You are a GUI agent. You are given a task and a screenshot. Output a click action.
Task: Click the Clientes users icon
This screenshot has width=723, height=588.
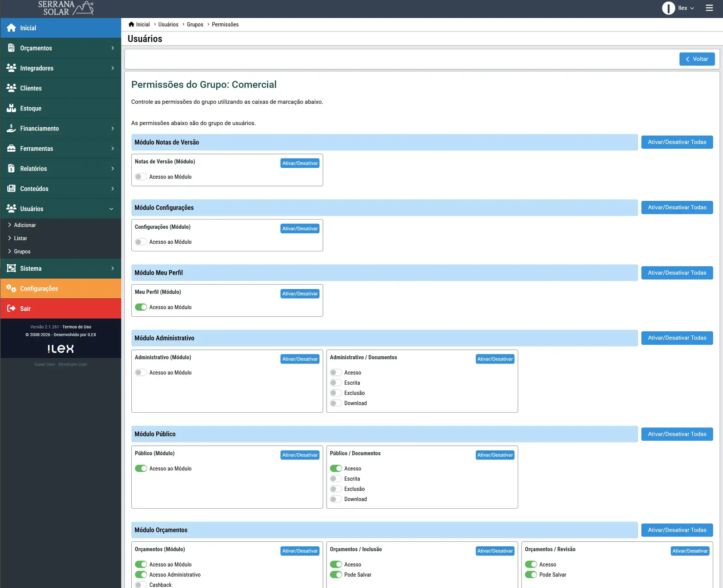(x=11, y=88)
